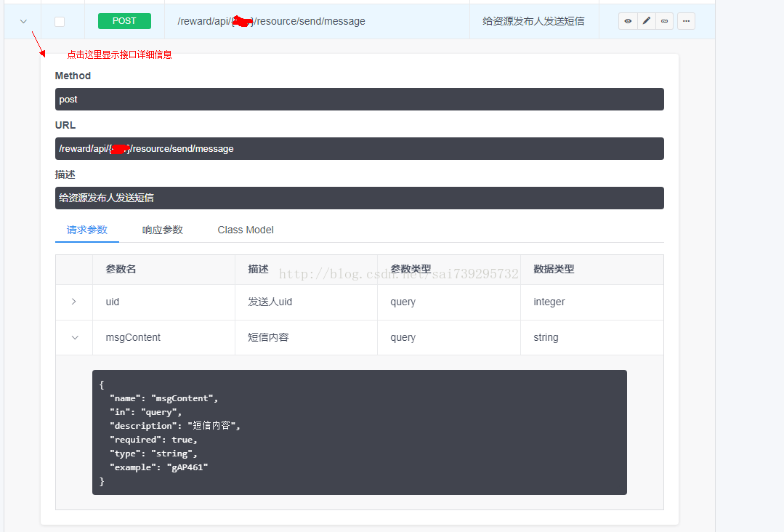The image size is (784, 532).
Task: Click the 描述 field 给资源发布人发送短信
Action: pyautogui.click(x=360, y=198)
